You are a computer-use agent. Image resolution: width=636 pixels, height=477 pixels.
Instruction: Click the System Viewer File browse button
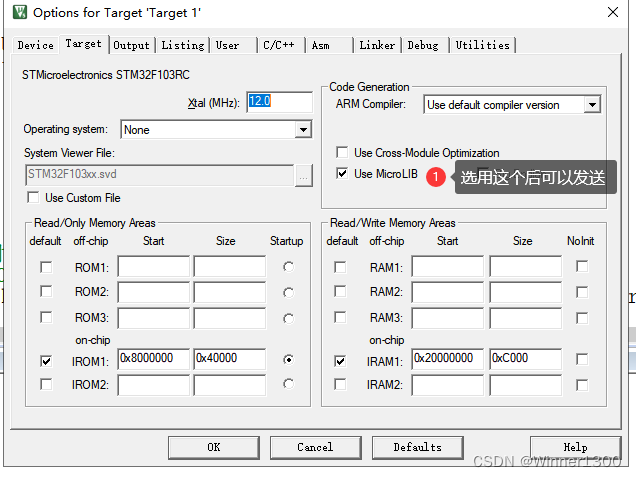point(303,175)
